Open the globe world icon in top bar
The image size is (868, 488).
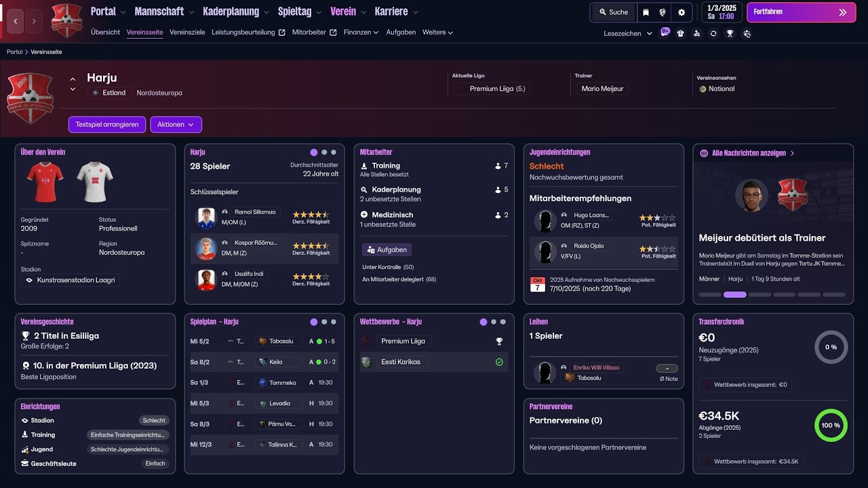(663, 12)
